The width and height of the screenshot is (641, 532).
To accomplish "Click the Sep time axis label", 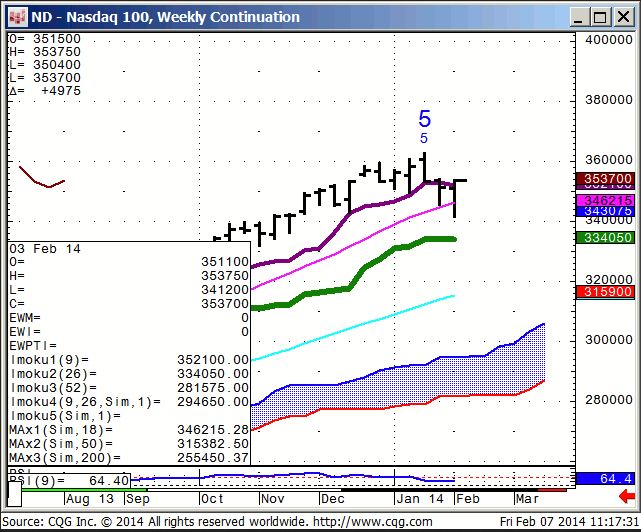I will 138,499.
